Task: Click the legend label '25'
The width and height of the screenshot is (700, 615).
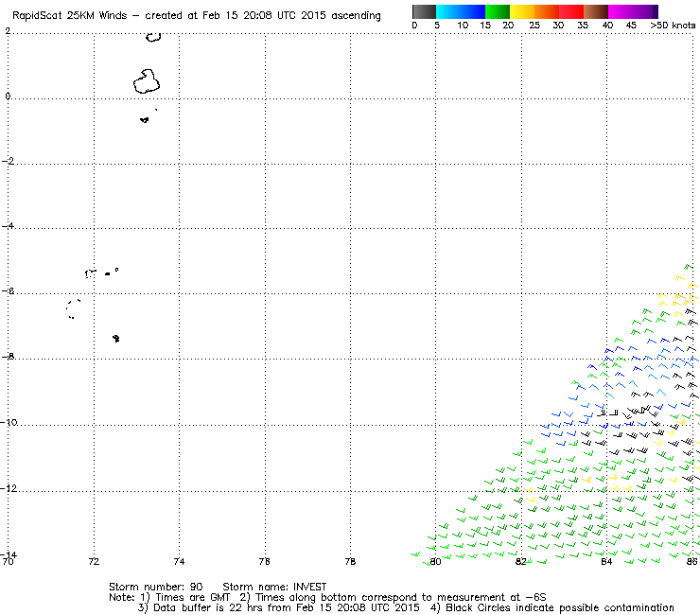Action: pos(534,26)
